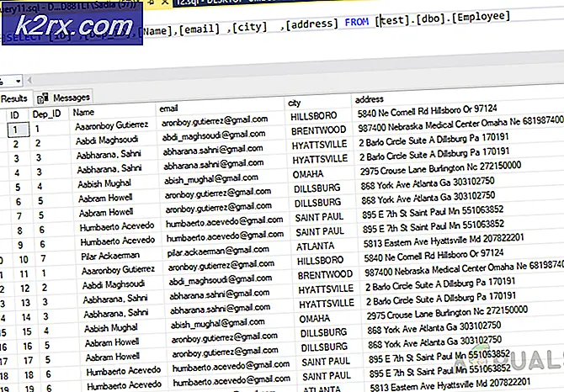Select the city column header
The height and width of the screenshot is (392, 564).
pyautogui.click(x=295, y=103)
